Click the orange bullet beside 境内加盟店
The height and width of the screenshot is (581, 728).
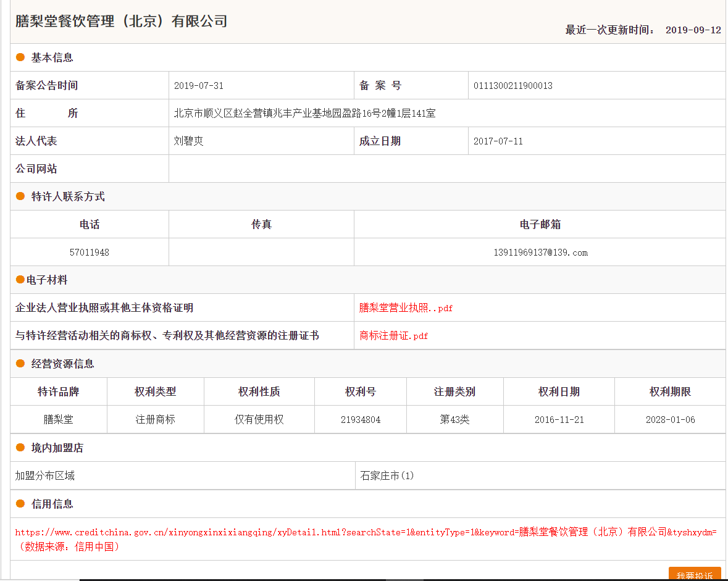point(20,448)
